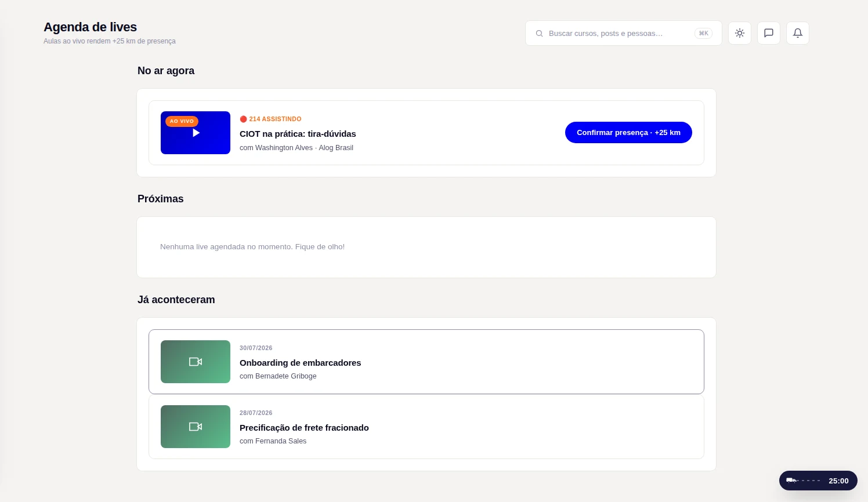Click the search magnifier icon

(539, 34)
